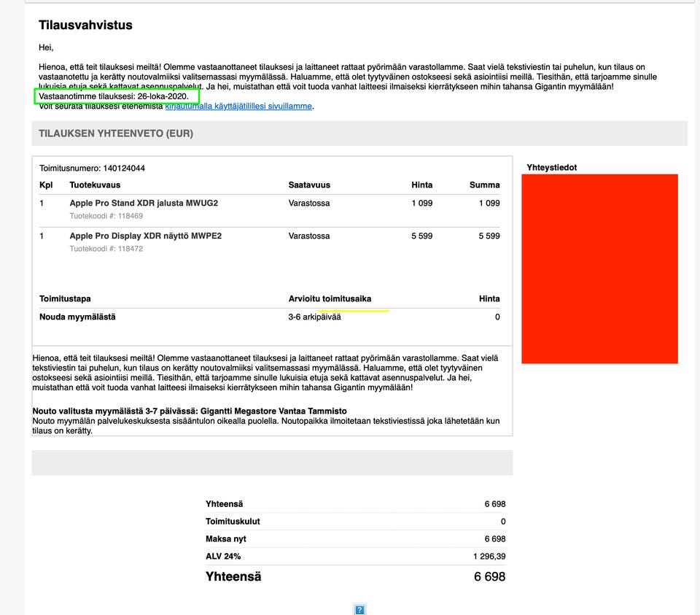Click the Summa value for Apple Pro Display
The image size is (700, 615).
click(489, 236)
